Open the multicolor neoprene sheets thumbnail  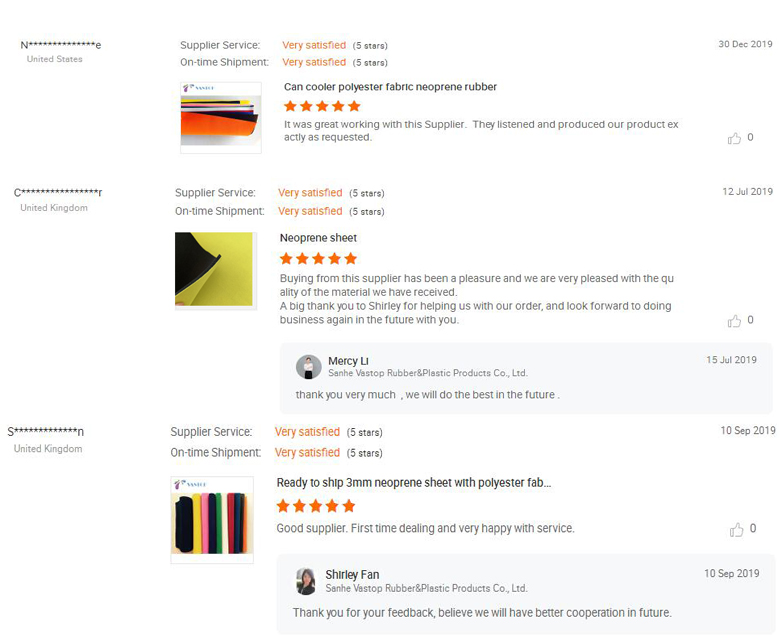[x=211, y=520]
